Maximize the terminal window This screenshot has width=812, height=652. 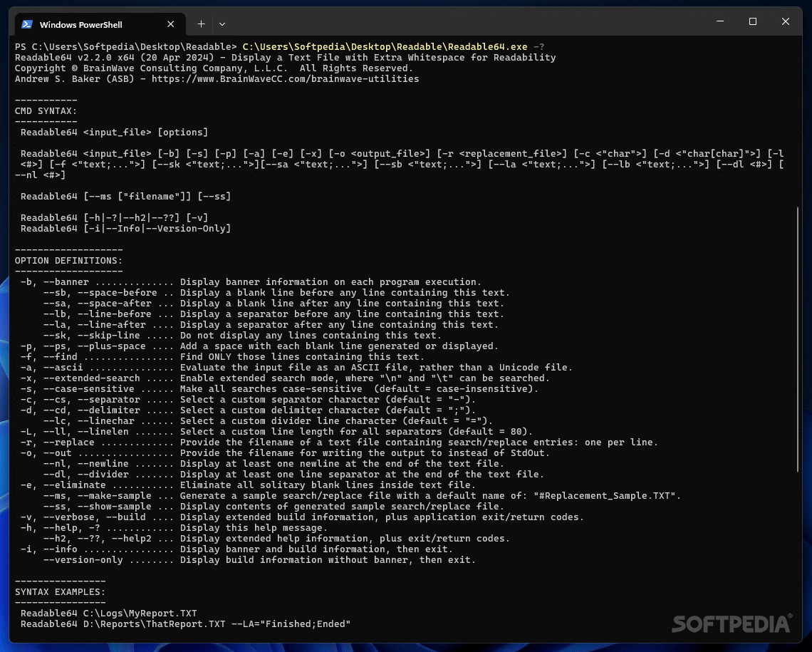[x=752, y=21]
